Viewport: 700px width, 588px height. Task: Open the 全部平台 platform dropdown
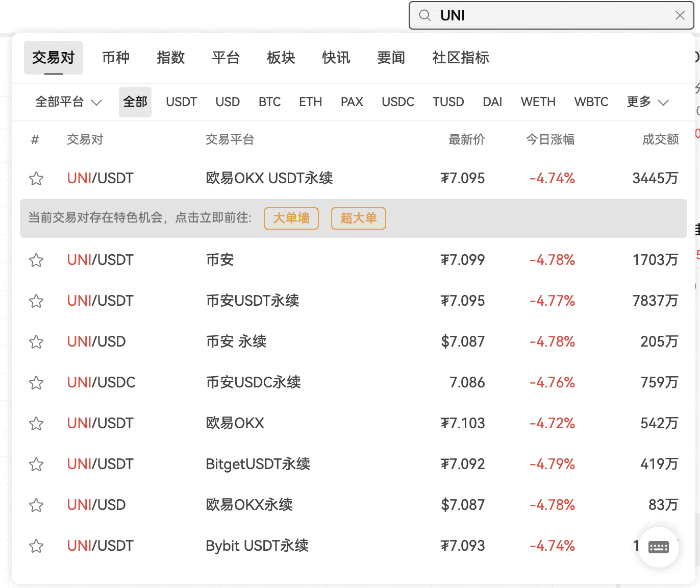69,102
